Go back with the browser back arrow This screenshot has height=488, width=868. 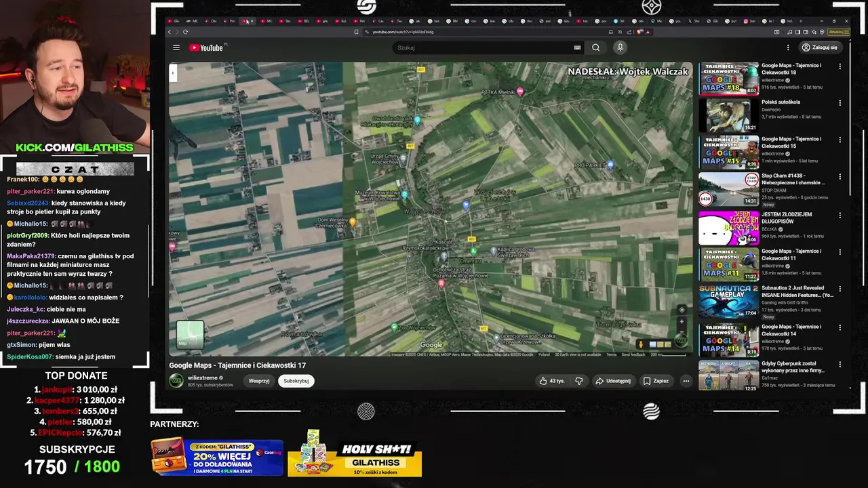(x=170, y=32)
